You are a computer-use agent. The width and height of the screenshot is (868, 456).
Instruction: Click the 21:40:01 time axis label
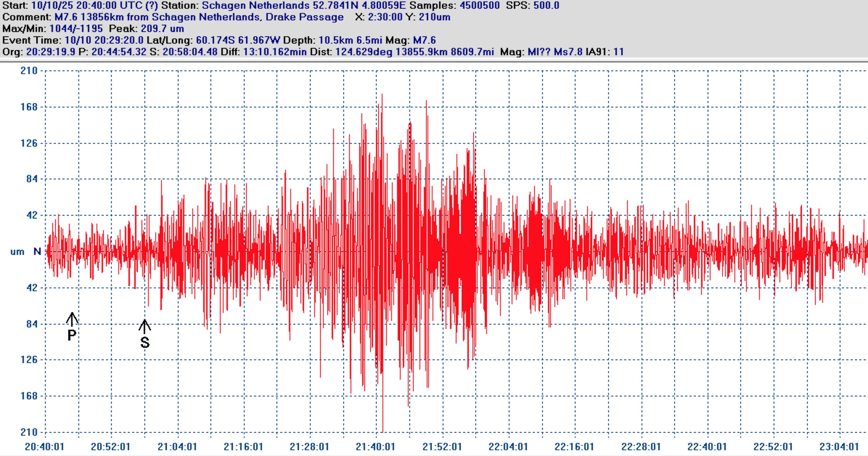[x=375, y=447]
